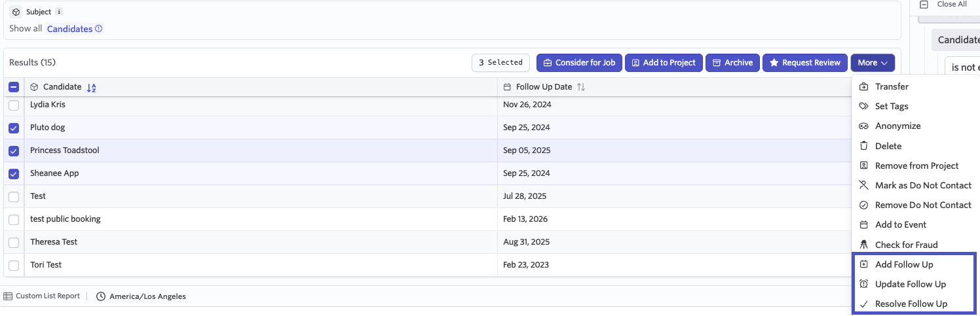Click the Request Review button
The image size is (980, 316).
pyautogui.click(x=804, y=63)
